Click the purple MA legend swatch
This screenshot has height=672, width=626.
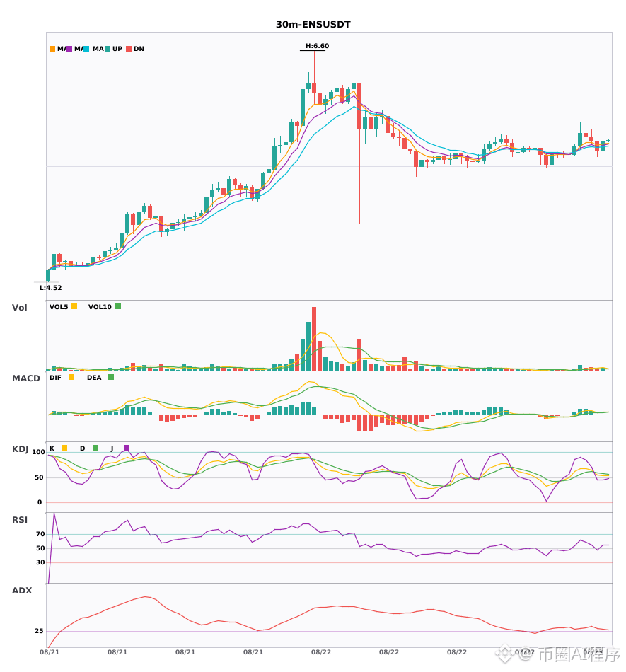point(69,49)
